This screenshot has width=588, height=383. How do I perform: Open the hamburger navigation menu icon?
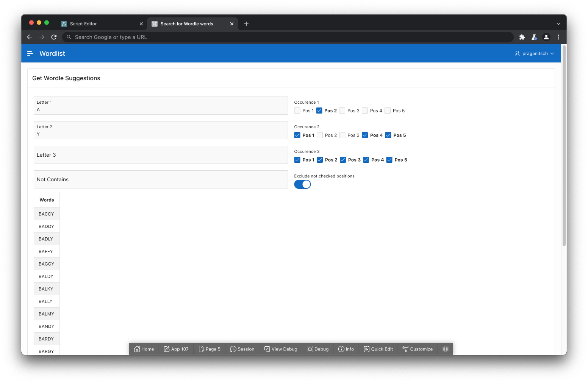coord(30,53)
